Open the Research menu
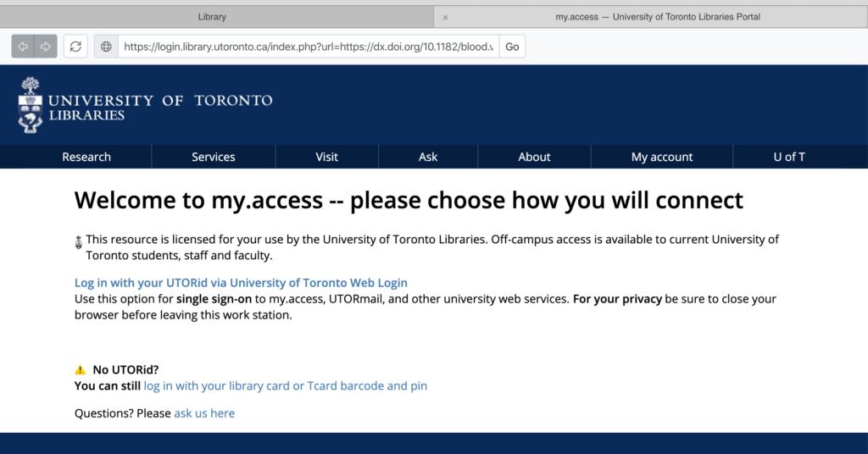Viewport: 868px width, 454px height. click(86, 157)
